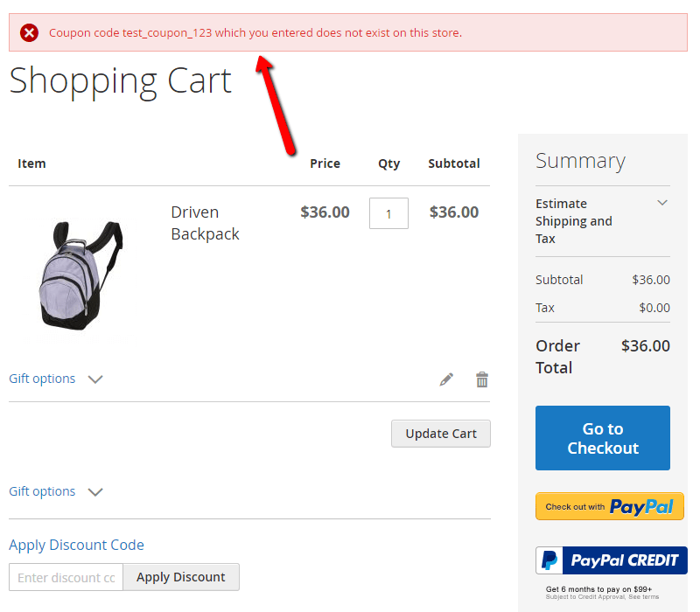Click the trash can remove item icon
This screenshot has height=612, width=700.
[x=482, y=379]
